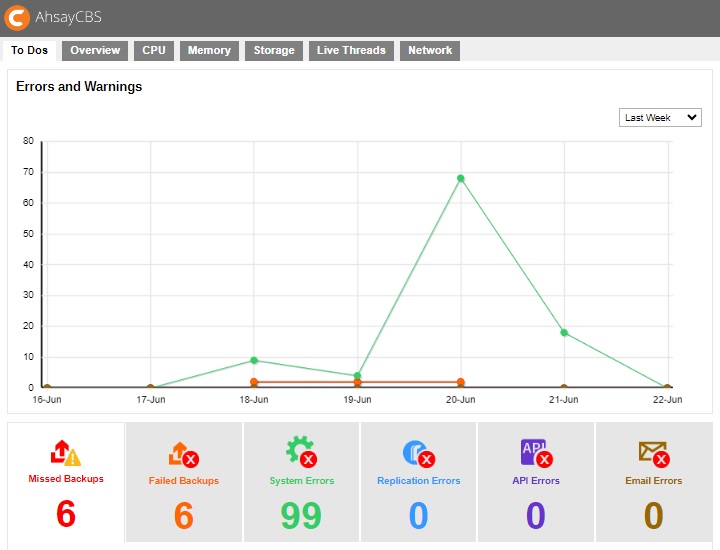Click the Failed Backups label
The image size is (720, 550).
(183, 481)
